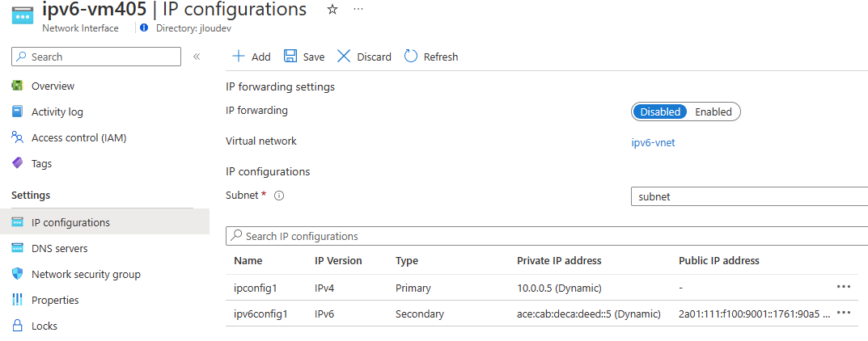This screenshot has height=341, width=868.
Task: Click the ace:cab:deca:deed::5 private address
Action: click(x=589, y=314)
